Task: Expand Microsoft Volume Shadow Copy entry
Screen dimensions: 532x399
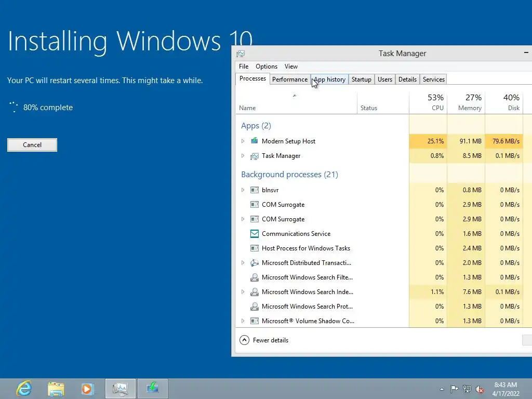Action: click(x=243, y=321)
